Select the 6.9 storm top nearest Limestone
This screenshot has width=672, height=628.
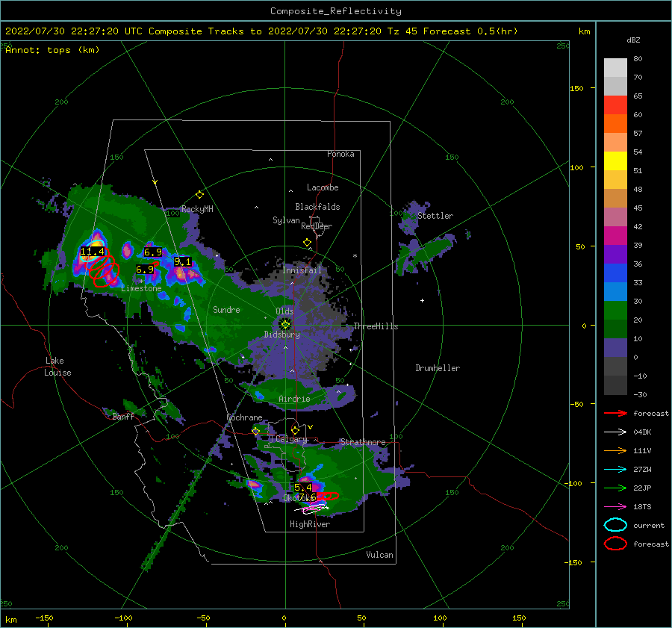click(x=145, y=270)
